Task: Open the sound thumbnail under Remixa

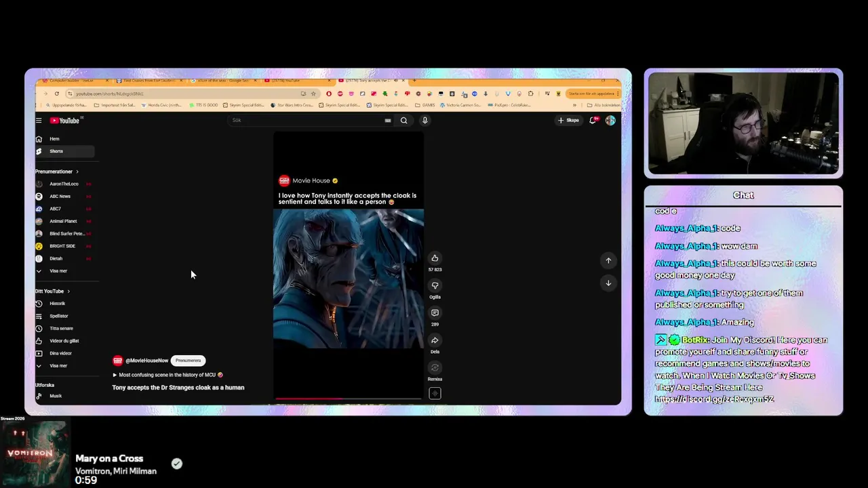Action: pos(435,393)
